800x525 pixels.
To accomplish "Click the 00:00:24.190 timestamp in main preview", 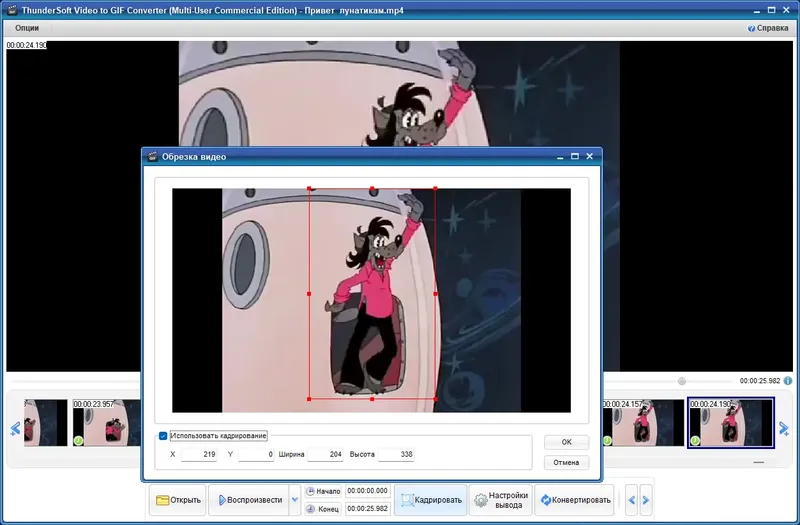I will [x=27, y=45].
